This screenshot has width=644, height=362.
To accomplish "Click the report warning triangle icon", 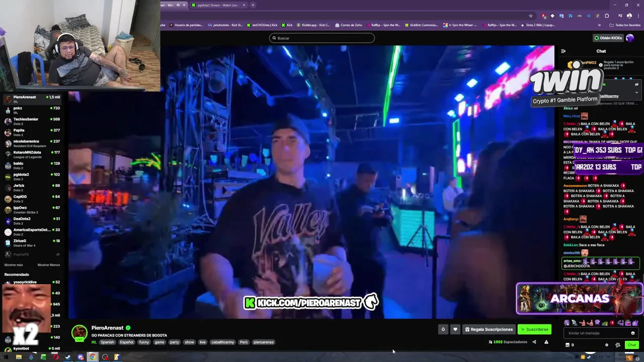I will point(546,342).
